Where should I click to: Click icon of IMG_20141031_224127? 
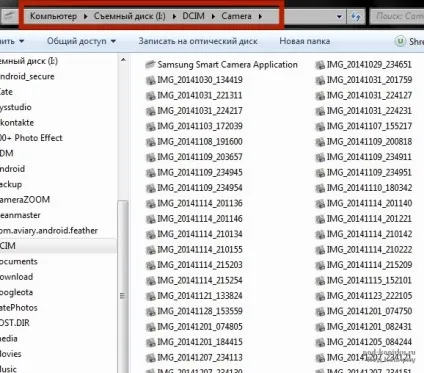(320, 95)
